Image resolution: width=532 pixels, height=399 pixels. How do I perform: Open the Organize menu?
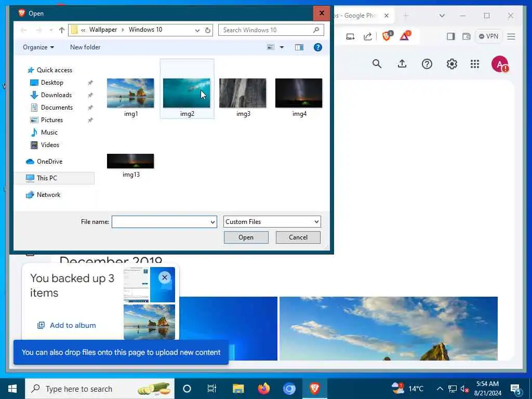[x=38, y=47]
